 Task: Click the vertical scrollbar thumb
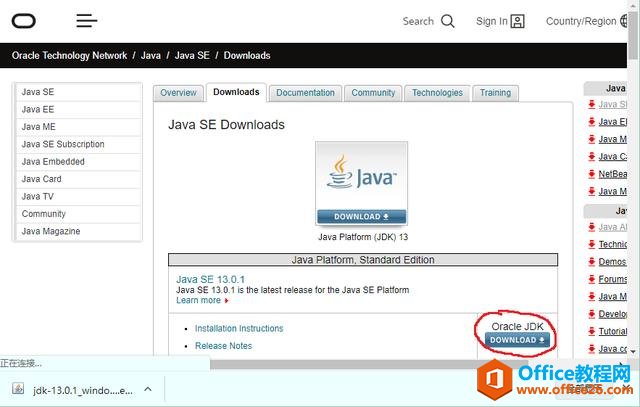633,35
